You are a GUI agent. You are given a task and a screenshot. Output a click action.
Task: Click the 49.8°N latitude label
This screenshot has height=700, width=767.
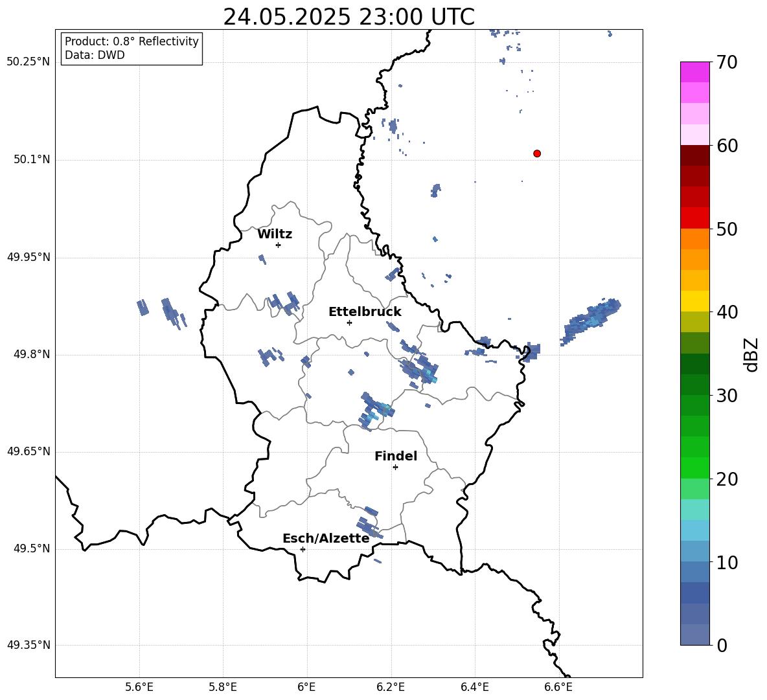click(32, 354)
